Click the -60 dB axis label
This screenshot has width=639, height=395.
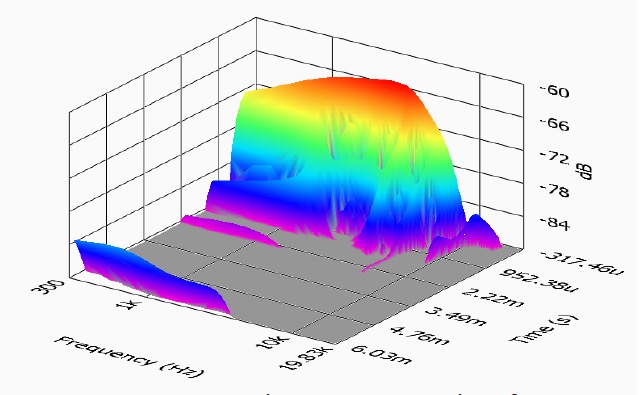554,91
